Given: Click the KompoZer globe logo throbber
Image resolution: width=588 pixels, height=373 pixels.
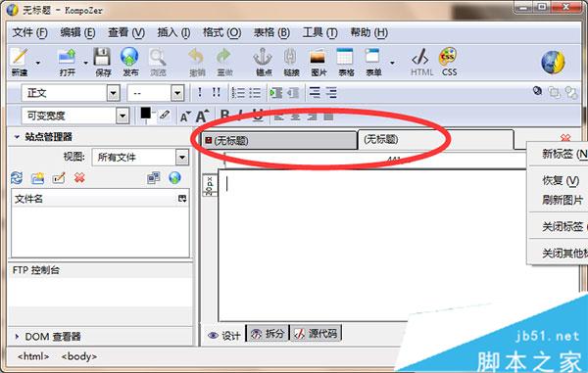Looking at the screenshot, I should [553, 63].
